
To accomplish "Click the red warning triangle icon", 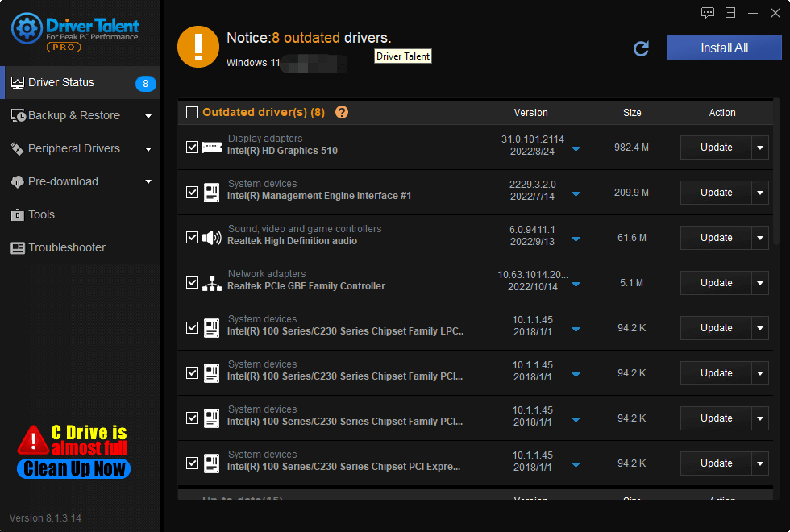I will click(33, 440).
